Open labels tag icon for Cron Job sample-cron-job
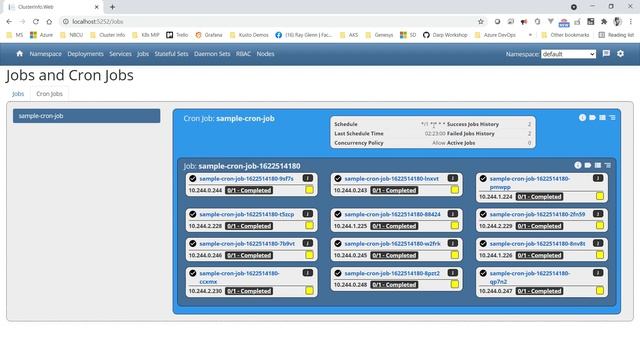 pyautogui.click(x=592, y=118)
